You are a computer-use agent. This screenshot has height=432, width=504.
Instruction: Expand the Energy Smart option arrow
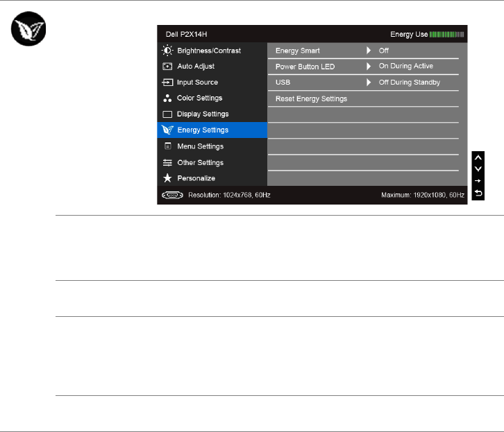click(369, 51)
